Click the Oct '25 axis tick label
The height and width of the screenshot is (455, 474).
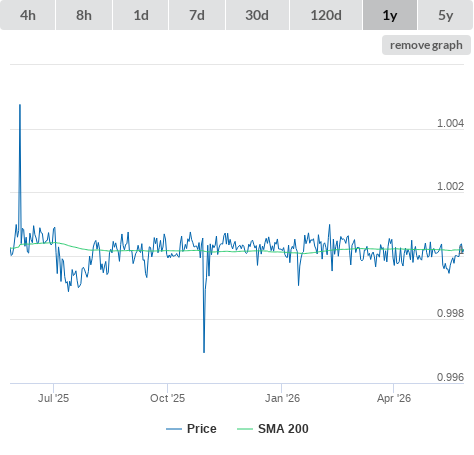click(167, 398)
